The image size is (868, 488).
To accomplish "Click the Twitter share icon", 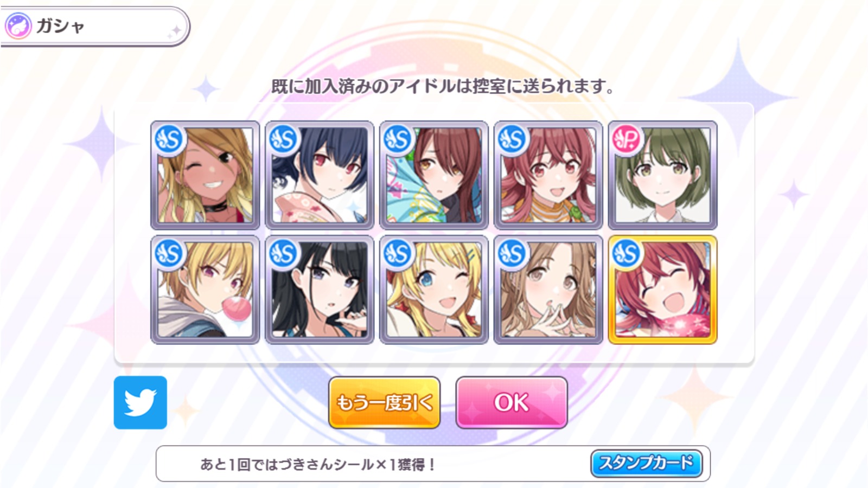I will tap(141, 402).
